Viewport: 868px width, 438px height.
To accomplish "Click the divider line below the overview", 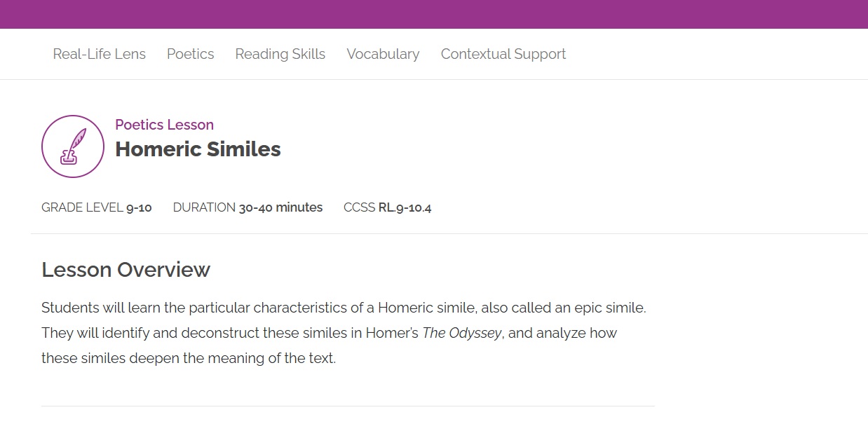I will tap(348, 406).
